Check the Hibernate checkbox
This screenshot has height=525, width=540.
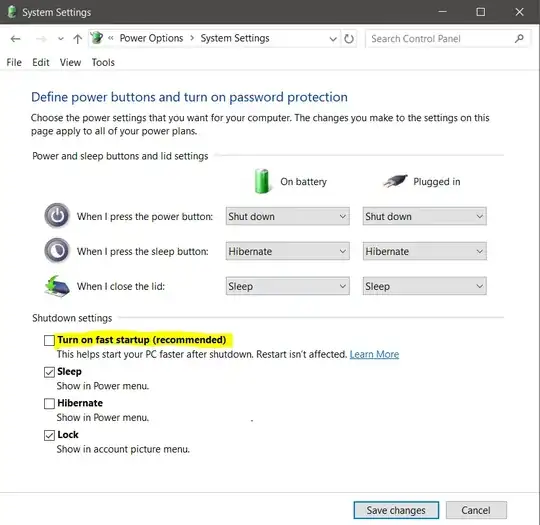click(x=49, y=403)
